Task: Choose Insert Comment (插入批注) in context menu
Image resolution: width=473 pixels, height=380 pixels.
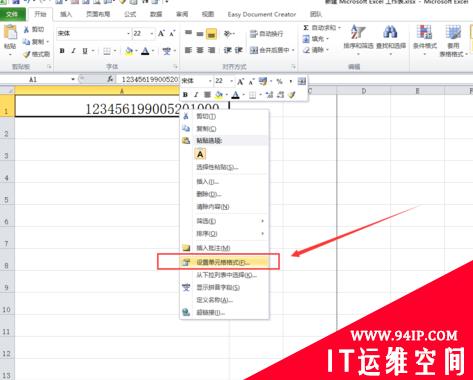Action: (x=224, y=248)
